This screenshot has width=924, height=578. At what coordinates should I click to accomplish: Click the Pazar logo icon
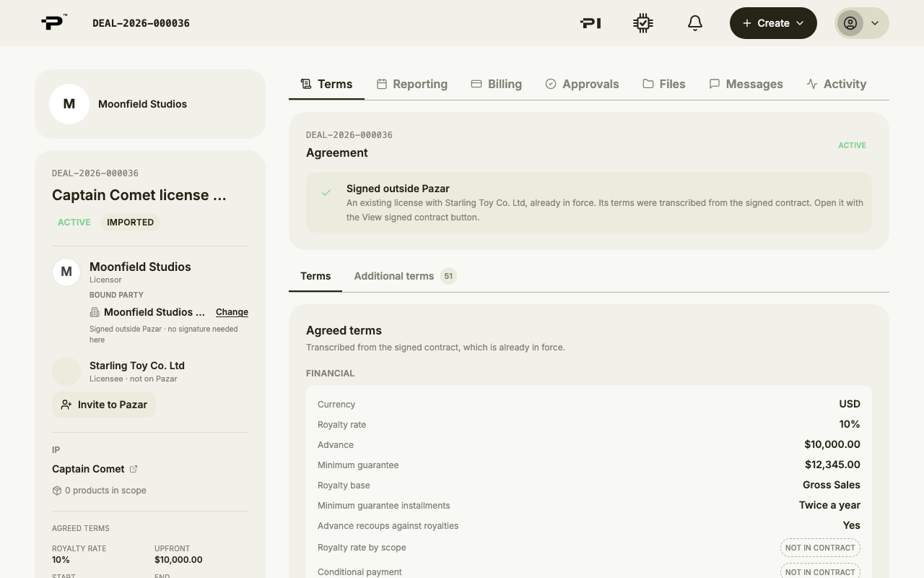coord(53,22)
